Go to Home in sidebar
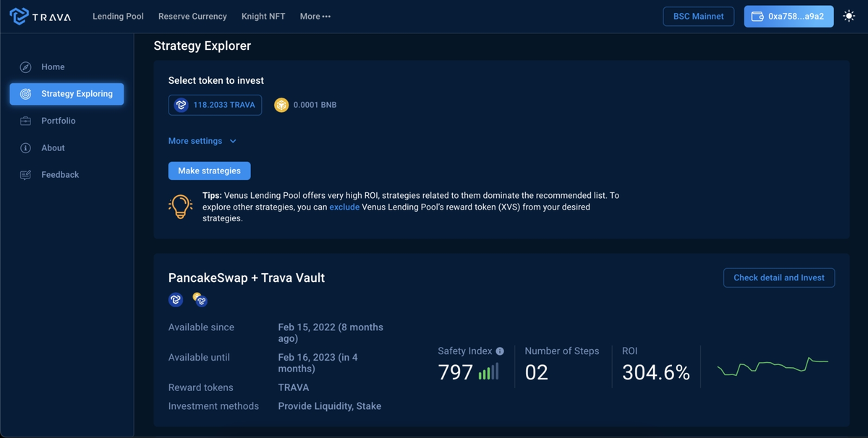 67,67
